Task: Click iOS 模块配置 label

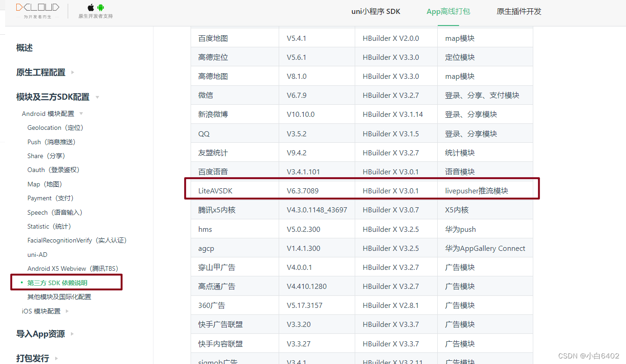Action: click(x=41, y=311)
